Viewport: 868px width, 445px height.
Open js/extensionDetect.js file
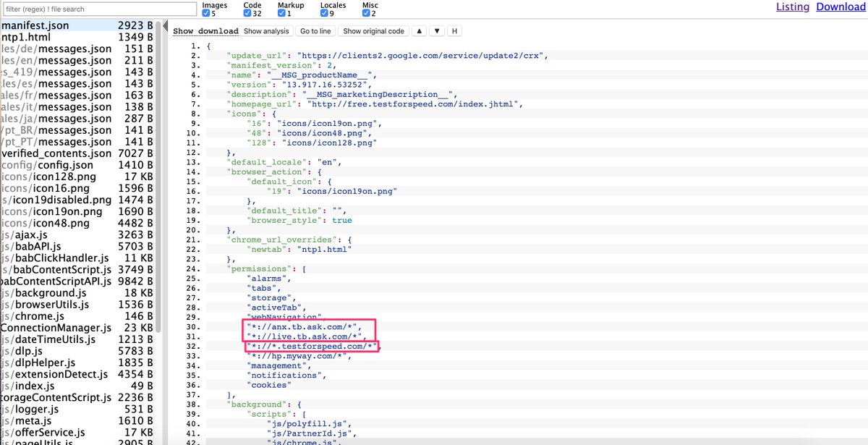pyautogui.click(x=77, y=374)
